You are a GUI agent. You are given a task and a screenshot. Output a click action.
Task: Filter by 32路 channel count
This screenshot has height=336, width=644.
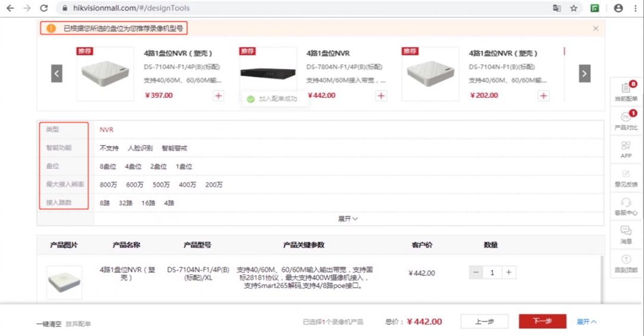pos(126,203)
